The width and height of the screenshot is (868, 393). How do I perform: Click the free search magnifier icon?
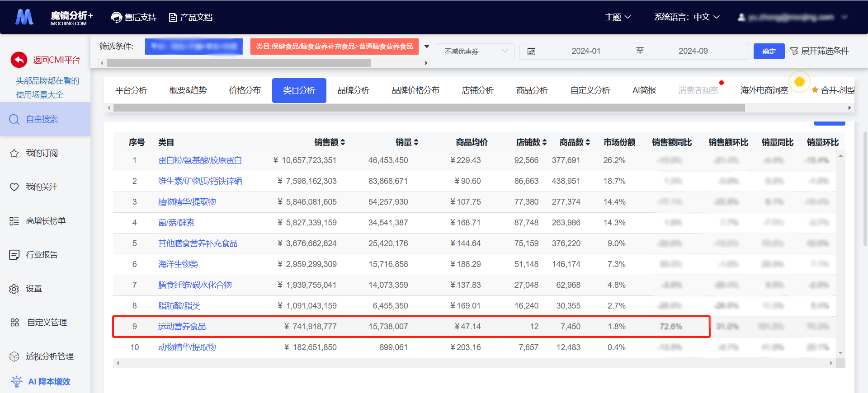pos(14,119)
